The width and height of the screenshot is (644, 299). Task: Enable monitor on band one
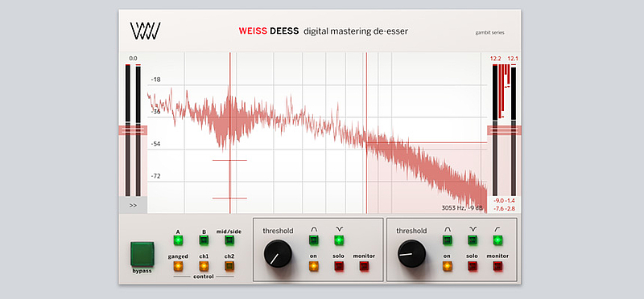point(365,266)
